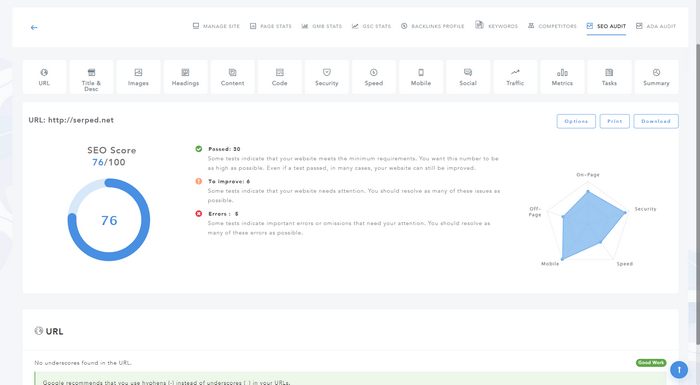Select the Security shield icon
The height and width of the screenshot is (385, 700).
click(x=327, y=72)
